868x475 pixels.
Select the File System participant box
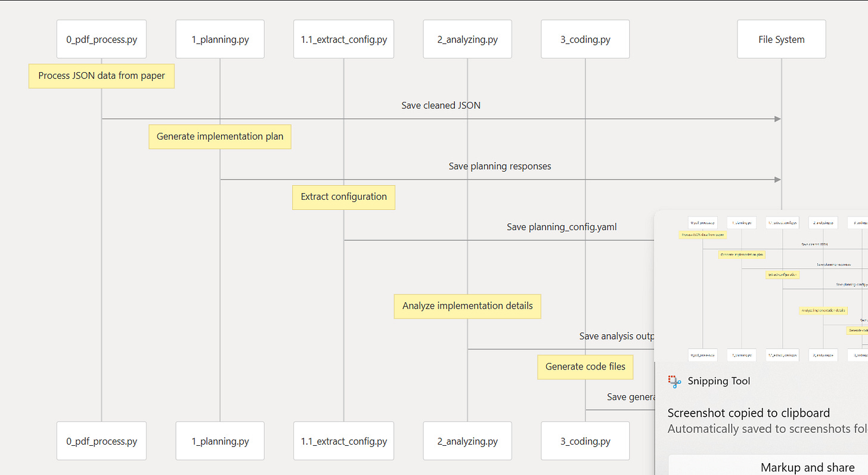(782, 39)
